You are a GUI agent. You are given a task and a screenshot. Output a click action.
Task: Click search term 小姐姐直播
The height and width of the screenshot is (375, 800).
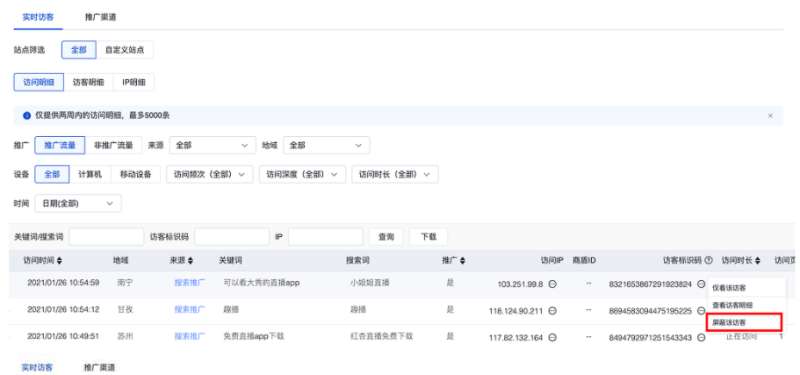(369, 282)
